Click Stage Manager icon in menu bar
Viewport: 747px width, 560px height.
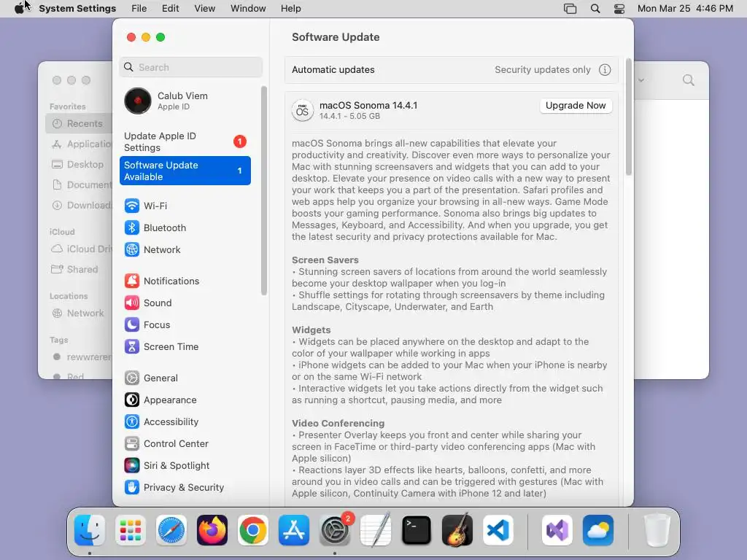[570, 9]
